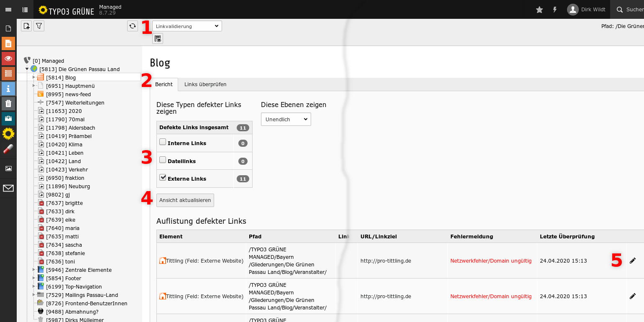Click the bookmarks star icon

click(539, 10)
